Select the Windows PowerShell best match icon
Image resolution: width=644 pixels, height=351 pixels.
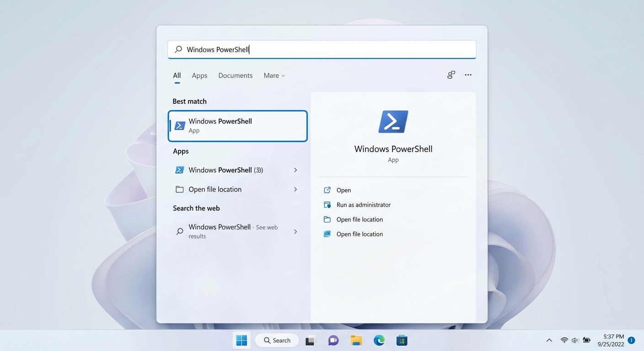(180, 126)
